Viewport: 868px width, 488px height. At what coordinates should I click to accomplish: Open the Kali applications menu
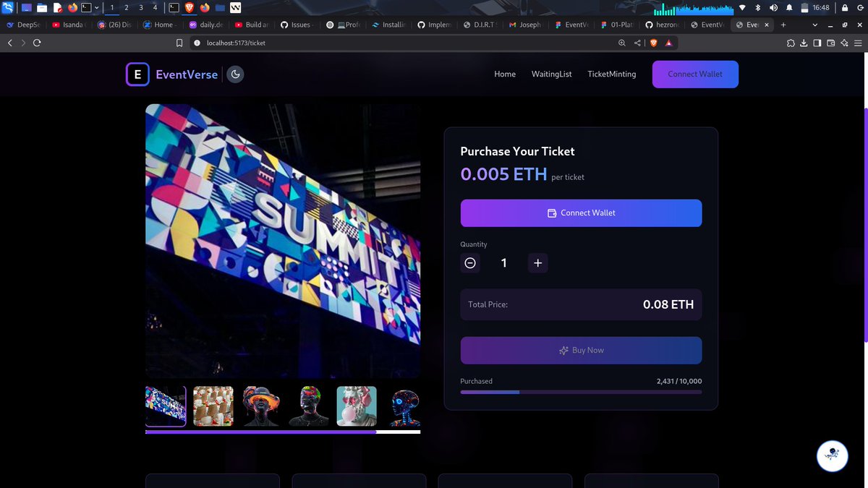[8, 8]
